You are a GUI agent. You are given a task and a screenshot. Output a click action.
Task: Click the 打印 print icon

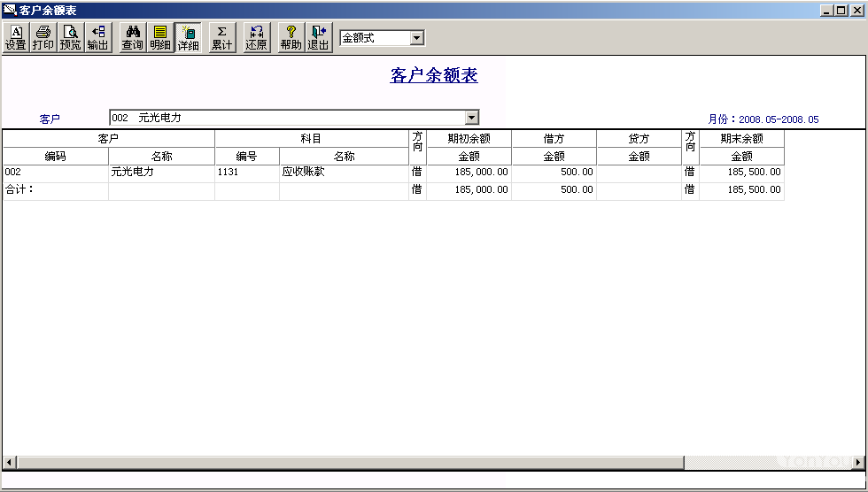(x=43, y=37)
